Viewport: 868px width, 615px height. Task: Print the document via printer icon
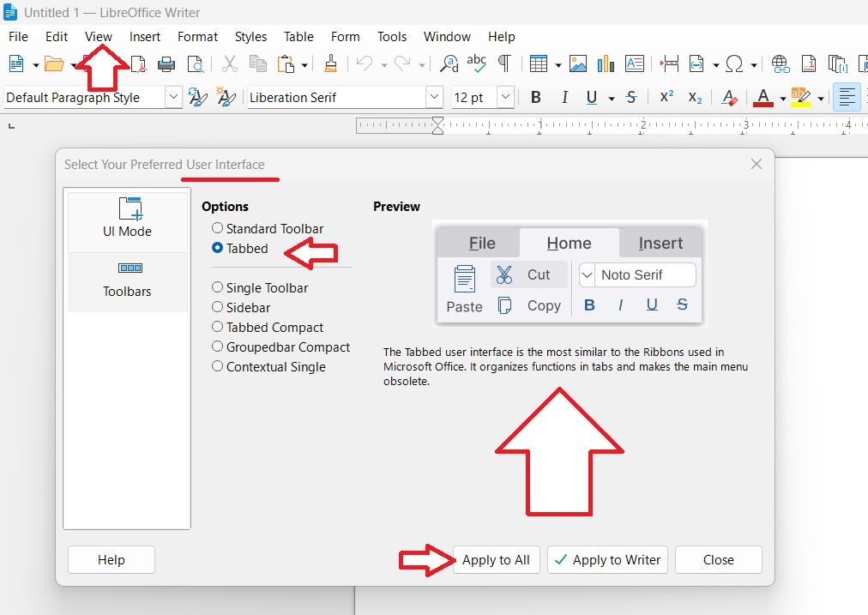point(166,63)
